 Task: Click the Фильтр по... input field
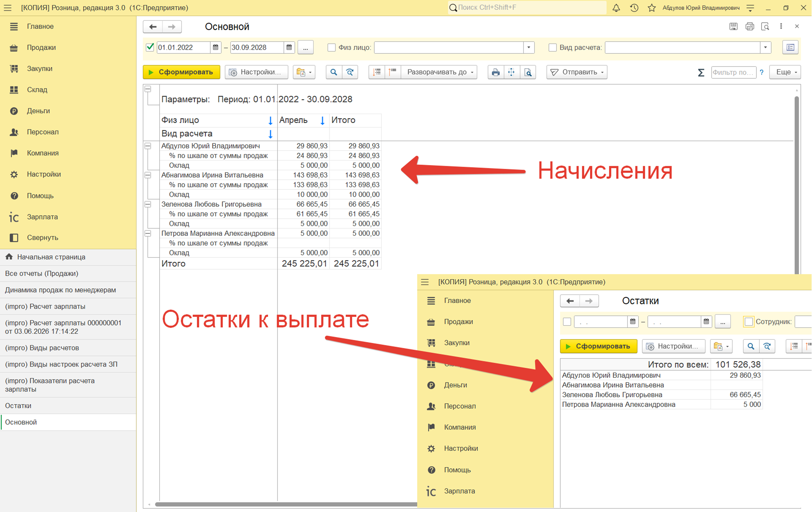(734, 72)
